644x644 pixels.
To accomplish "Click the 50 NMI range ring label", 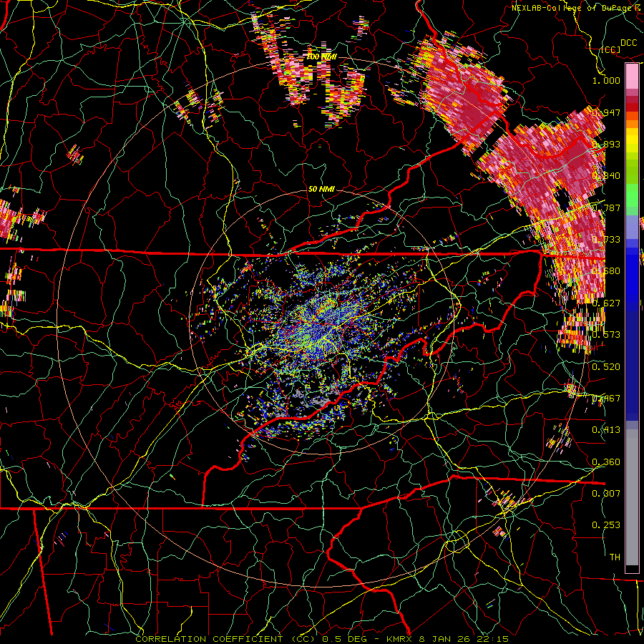I will pos(321,190).
